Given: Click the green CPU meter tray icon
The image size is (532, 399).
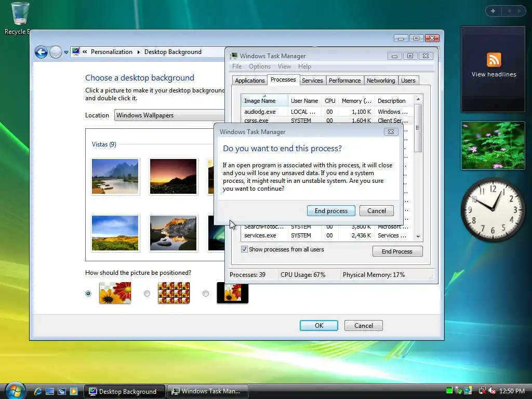Looking at the screenshot, I should coord(449,391).
